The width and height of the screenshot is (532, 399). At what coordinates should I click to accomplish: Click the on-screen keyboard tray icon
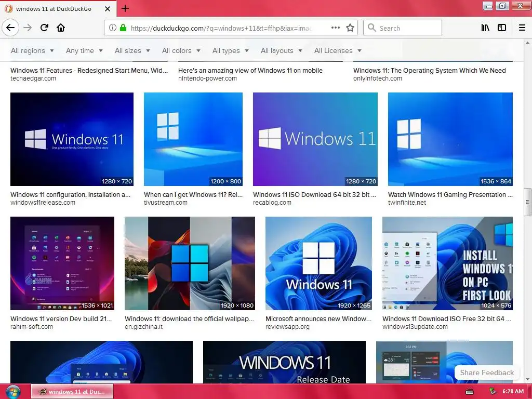coord(470,392)
